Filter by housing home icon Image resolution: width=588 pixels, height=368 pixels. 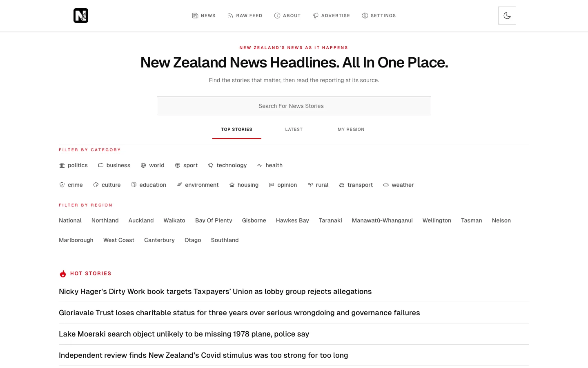pyautogui.click(x=232, y=185)
